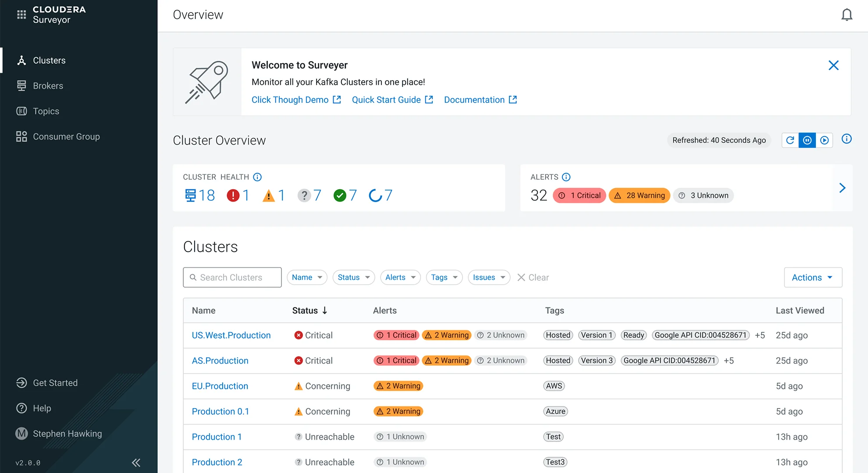Viewport: 868px width, 473px height.
Task: Open the Status filter dropdown
Action: point(353,277)
